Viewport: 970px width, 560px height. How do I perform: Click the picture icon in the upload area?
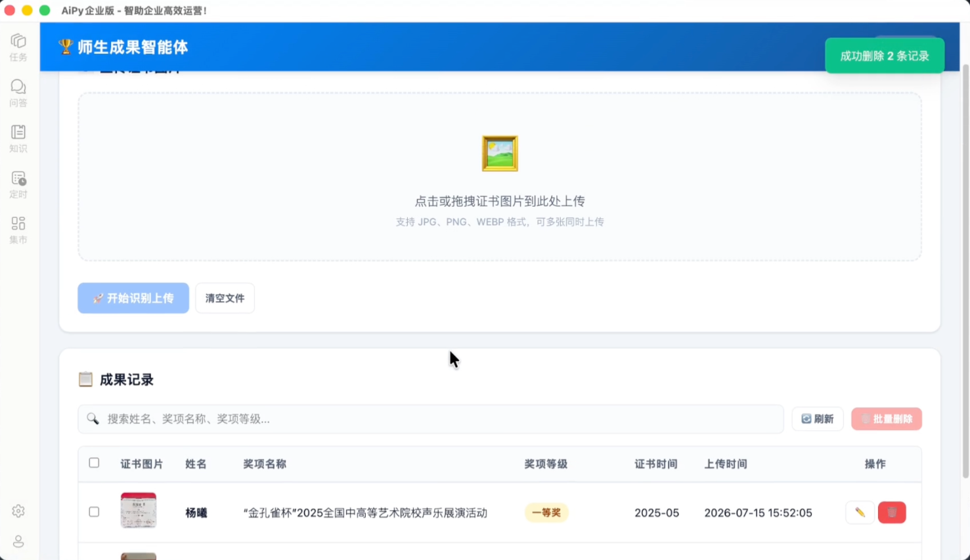[500, 154]
